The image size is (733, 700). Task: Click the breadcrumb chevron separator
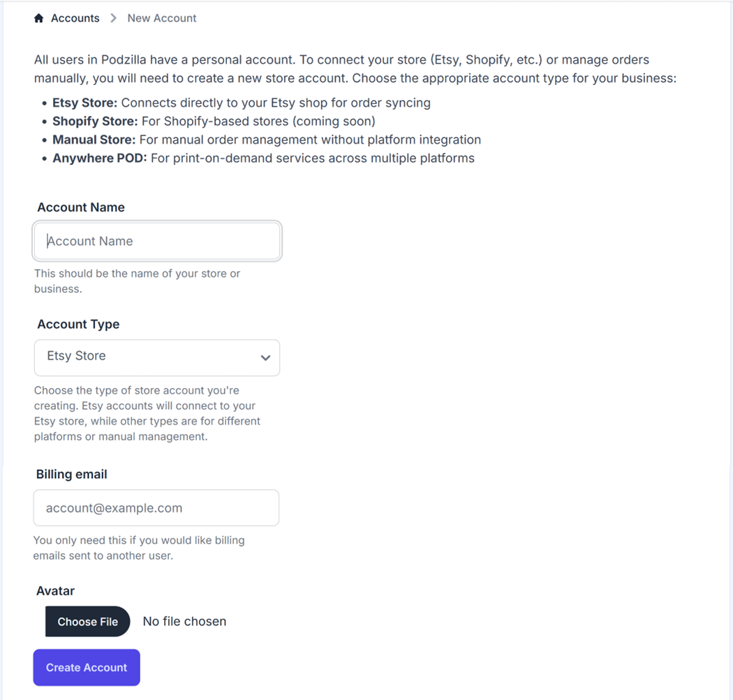(x=114, y=19)
